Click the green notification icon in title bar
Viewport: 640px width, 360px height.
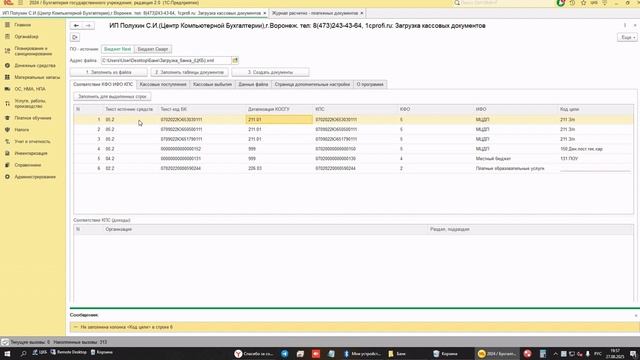tap(561, 3)
